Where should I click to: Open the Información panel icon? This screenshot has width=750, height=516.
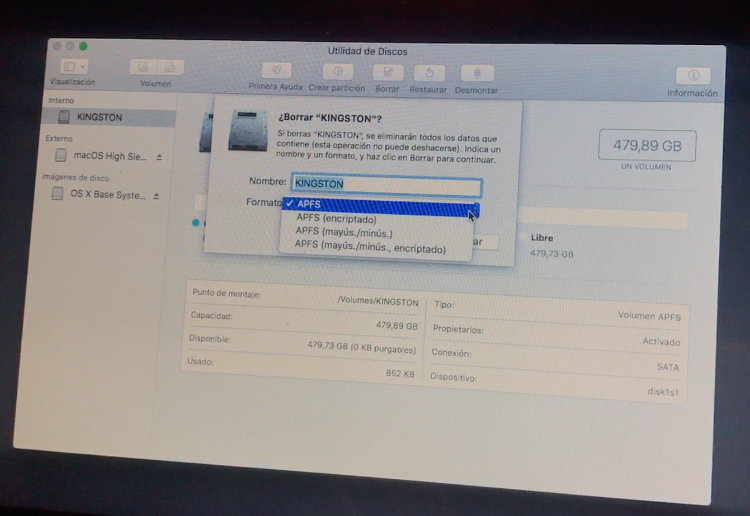click(x=692, y=77)
